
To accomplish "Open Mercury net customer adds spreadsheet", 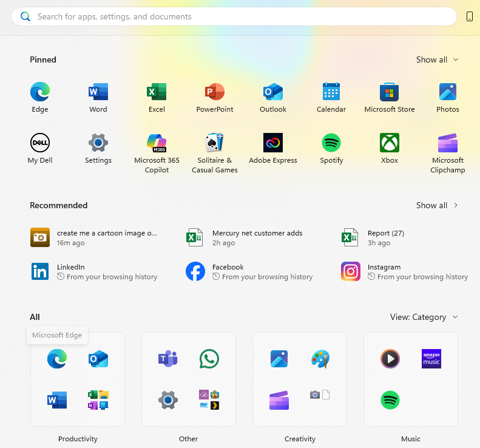I will [x=245, y=237].
